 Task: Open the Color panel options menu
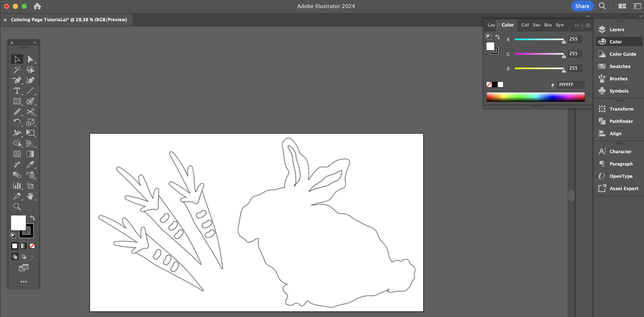(588, 26)
